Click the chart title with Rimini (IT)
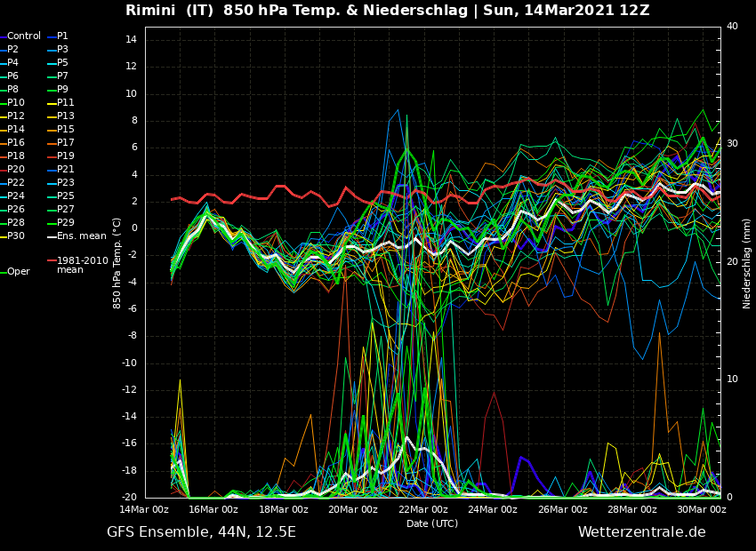756x551 pixels. coord(388,10)
